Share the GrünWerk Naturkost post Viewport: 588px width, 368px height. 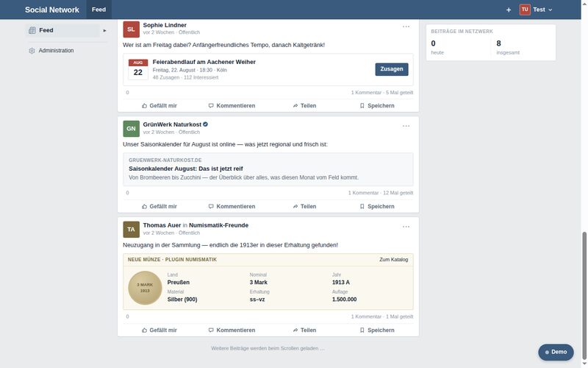(x=304, y=207)
